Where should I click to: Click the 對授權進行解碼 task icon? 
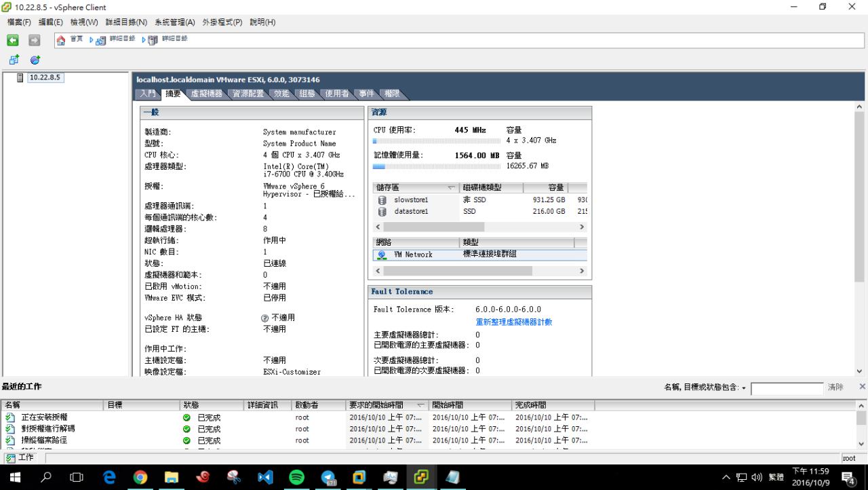(9, 429)
